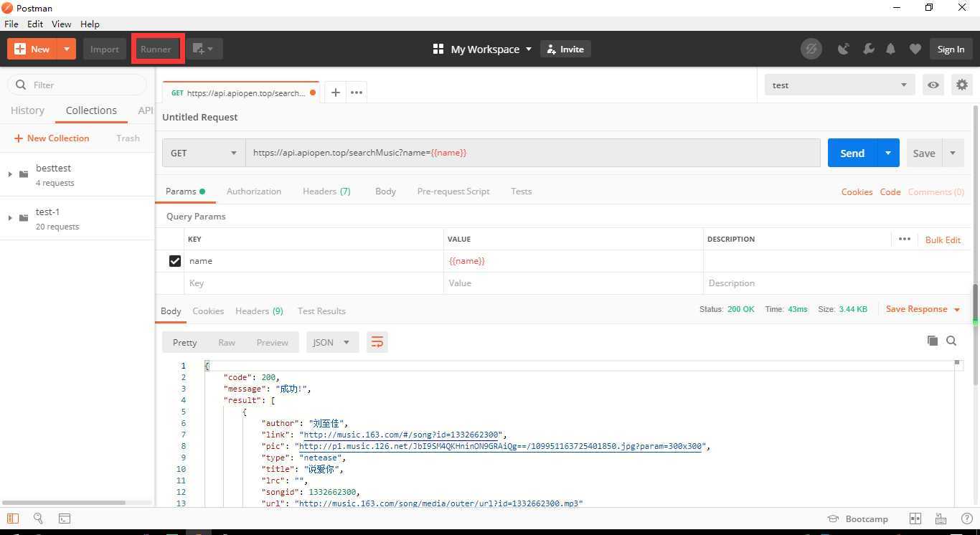Open environment quick look eye icon
The width and height of the screenshot is (980, 535).
(933, 85)
